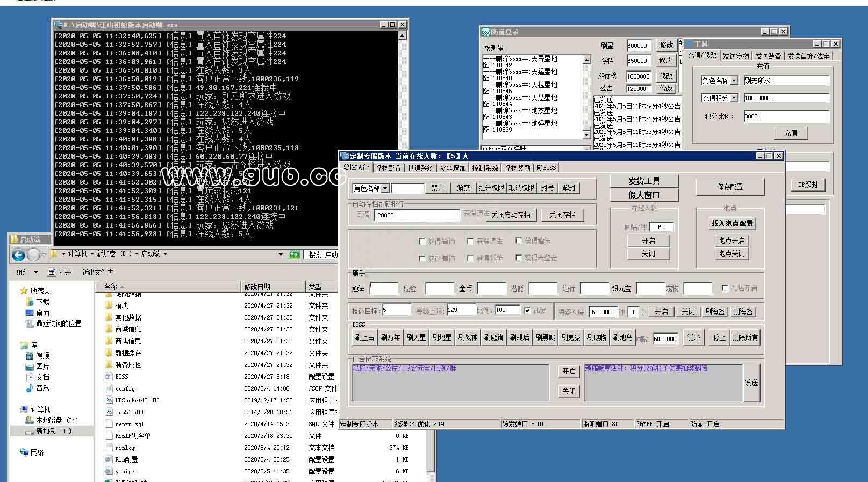868x482 pixels.
Task: Open the 模块 folder icon
Action: [109, 306]
